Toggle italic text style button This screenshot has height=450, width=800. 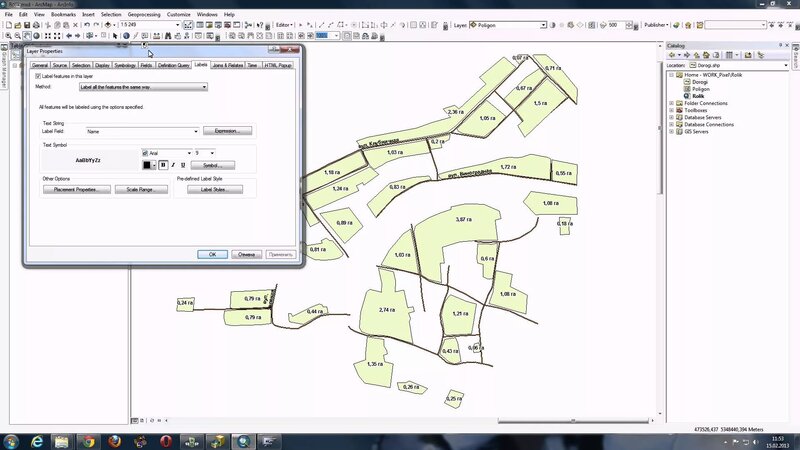click(x=173, y=165)
